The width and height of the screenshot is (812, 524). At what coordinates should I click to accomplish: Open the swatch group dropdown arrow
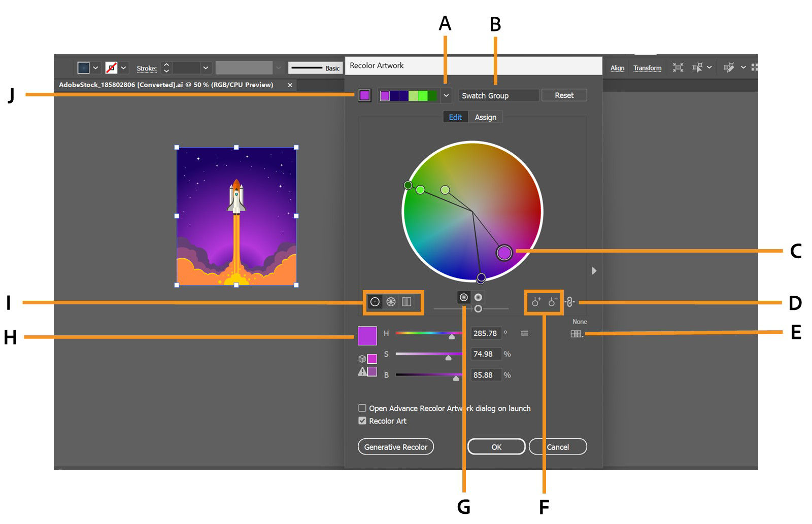point(446,95)
